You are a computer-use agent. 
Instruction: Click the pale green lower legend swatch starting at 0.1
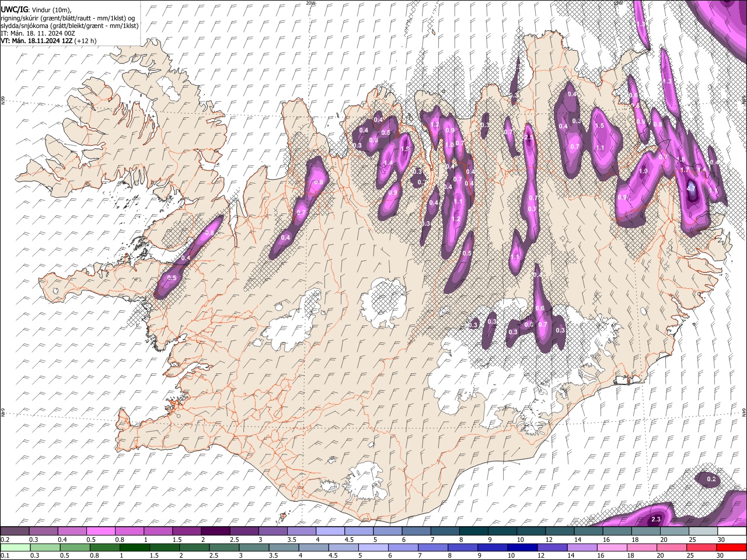pos(15,547)
